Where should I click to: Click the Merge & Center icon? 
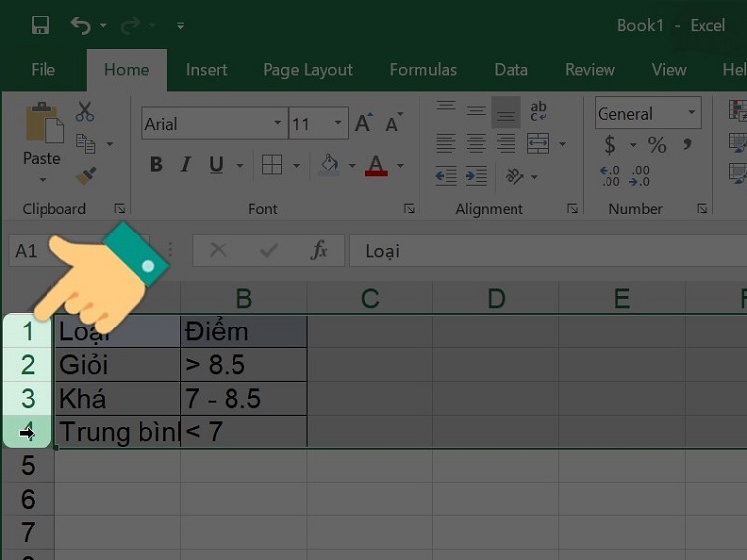(x=538, y=143)
